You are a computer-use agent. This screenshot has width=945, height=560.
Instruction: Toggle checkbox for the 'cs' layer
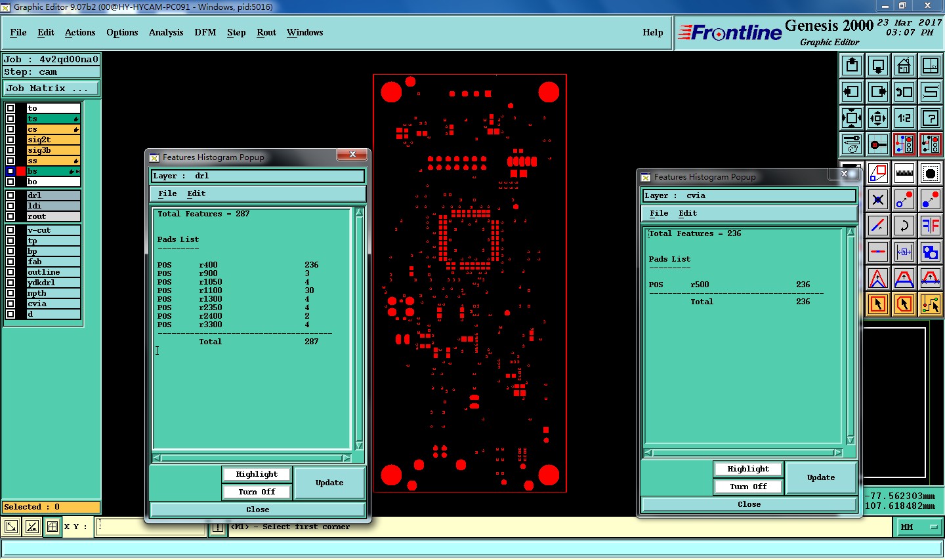10,129
